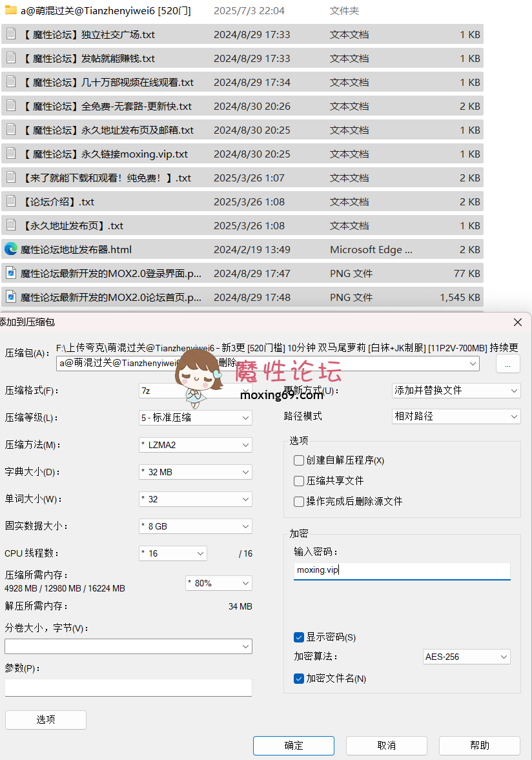Click text file icon for 全免费-无套路-更新快.txt
This screenshot has height=760, width=532.
[x=11, y=106]
